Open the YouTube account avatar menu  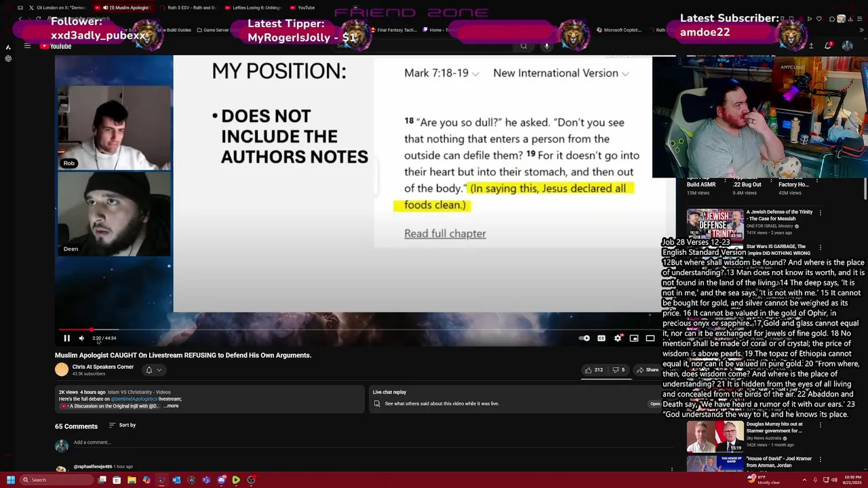847,46
